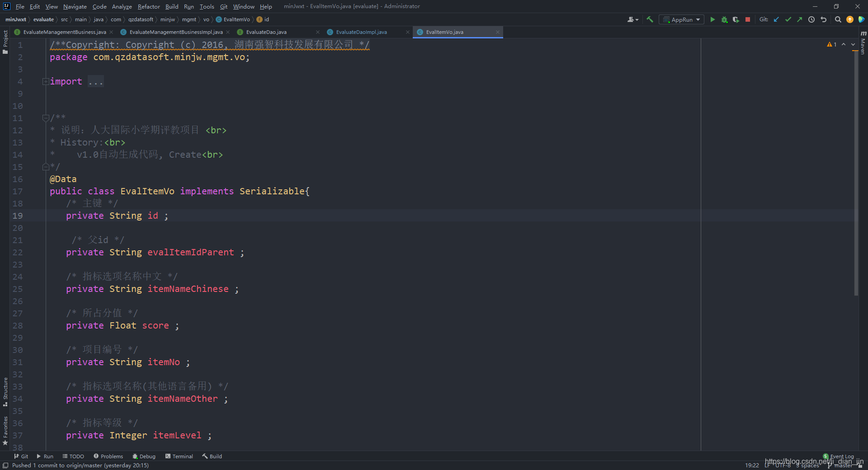Image resolution: width=868 pixels, height=470 pixels.
Task: Switch to EvaluateDaoImpl.java tab
Action: pyautogui.click(x=361, y=32)
